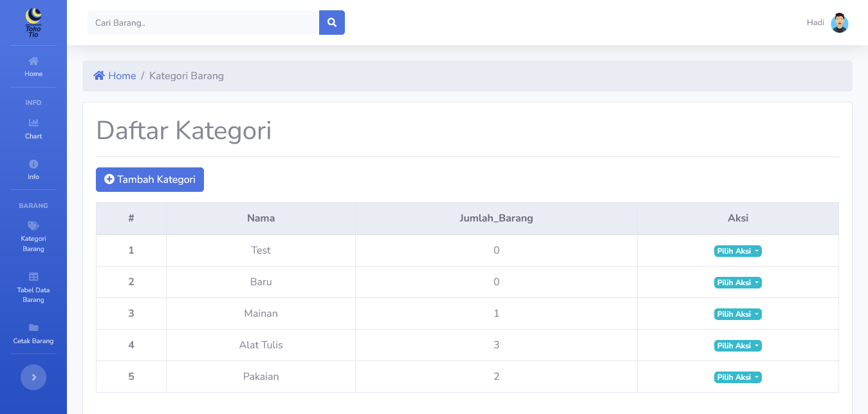Expand Pilih Aksi dropdown for Test
Screen dimensions: 868x414
pos(737,251)
